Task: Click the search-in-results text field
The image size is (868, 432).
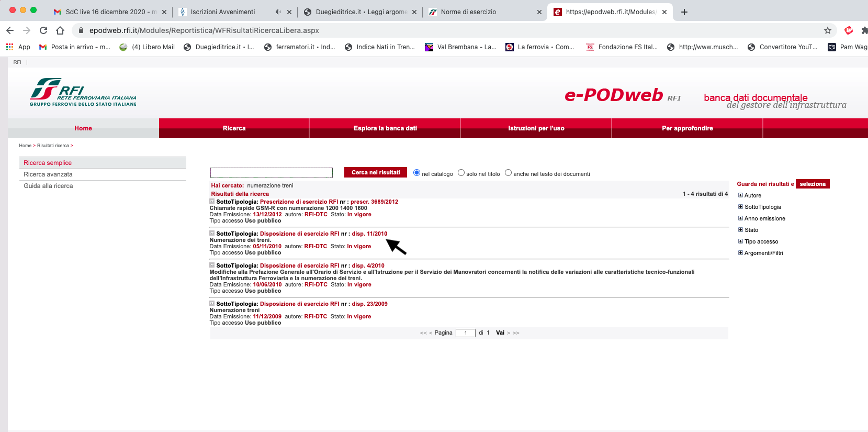Action: [271, 173]
